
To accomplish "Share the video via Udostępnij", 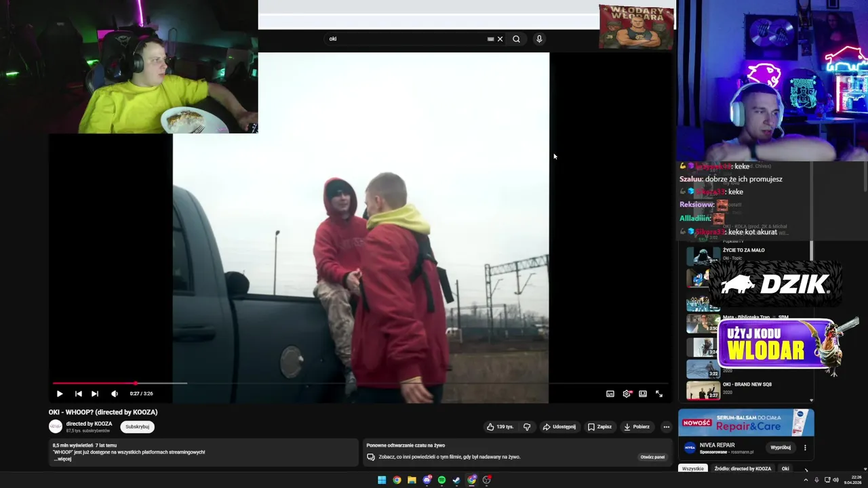I will [559, 427].
